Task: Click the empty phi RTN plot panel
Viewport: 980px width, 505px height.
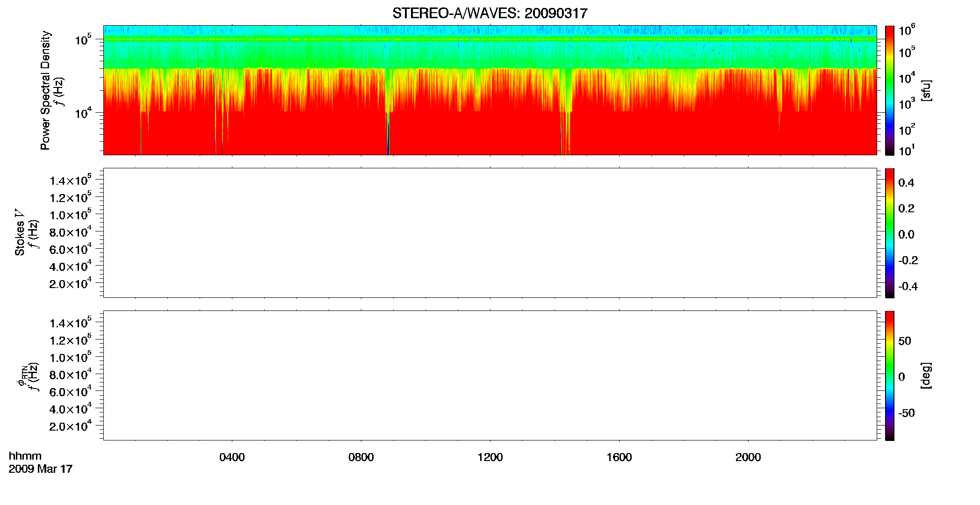Action: [x=490, y=375]
